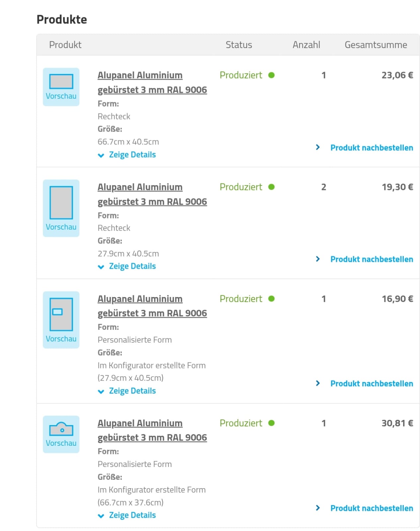420x531 pixels.
Task: Open preview of the 27.9cm x 40.5cm rectangle panel
Action: pyautogui.click(x=61, y=208)
